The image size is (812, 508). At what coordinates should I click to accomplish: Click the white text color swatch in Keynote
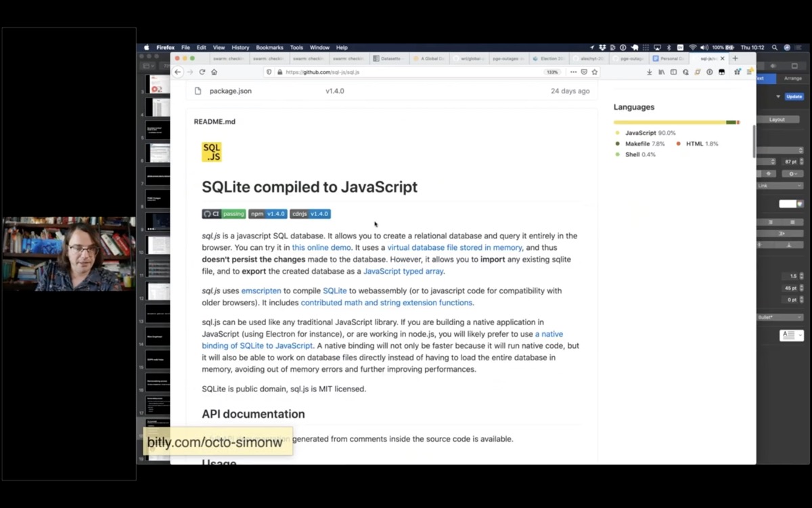pyautogui.click(x=788, y=204)
